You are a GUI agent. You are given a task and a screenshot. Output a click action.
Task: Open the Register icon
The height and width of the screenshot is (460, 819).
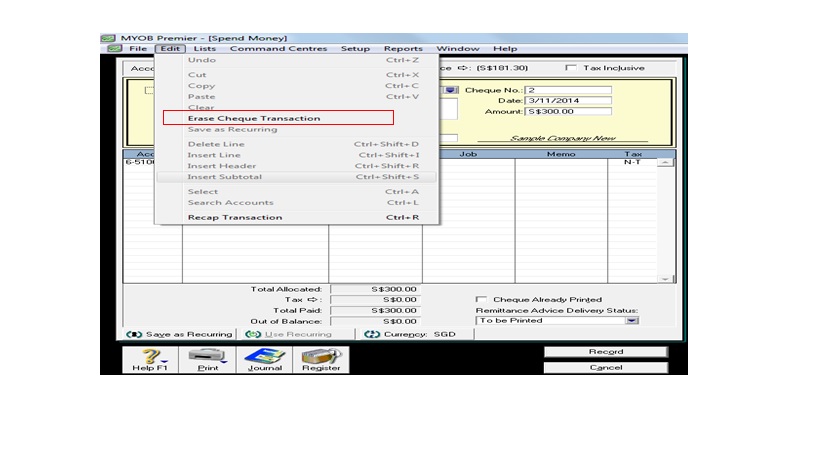tap(321, 359)
